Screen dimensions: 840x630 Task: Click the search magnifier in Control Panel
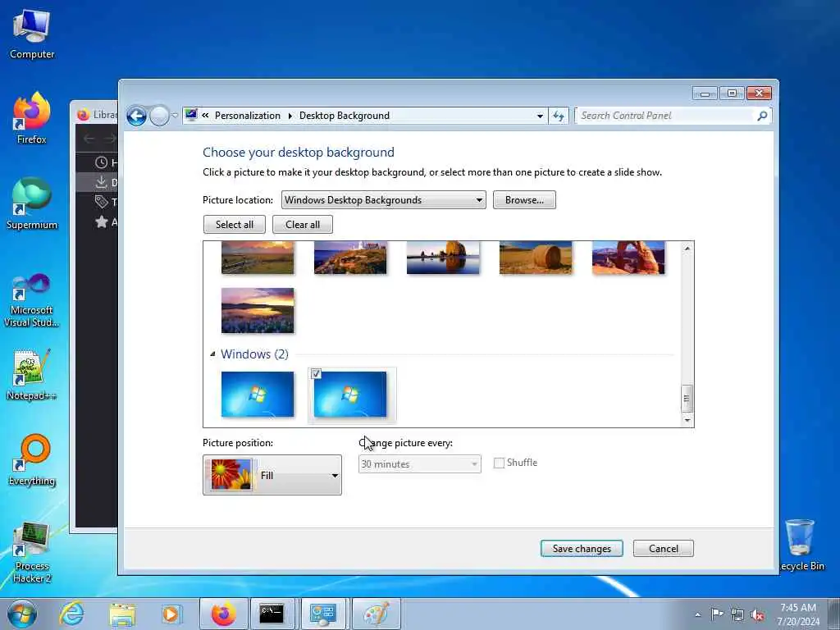tap(762, 115)
